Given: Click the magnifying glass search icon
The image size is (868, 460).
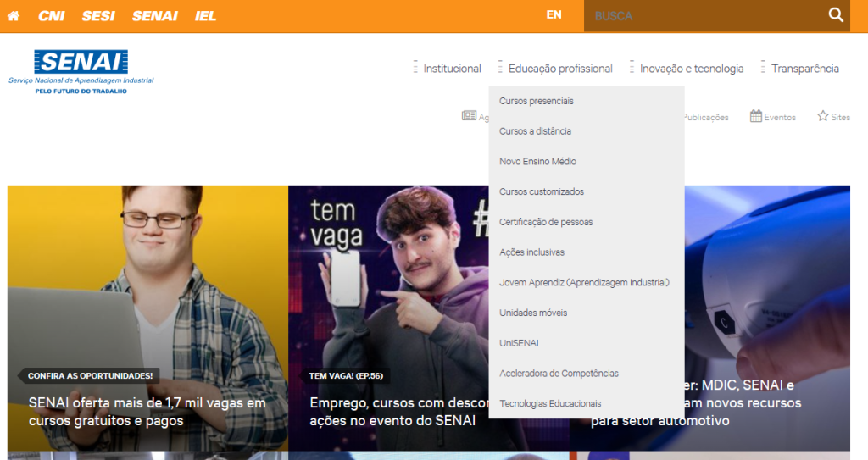Looking at the screenshot, I should (836, 15).
